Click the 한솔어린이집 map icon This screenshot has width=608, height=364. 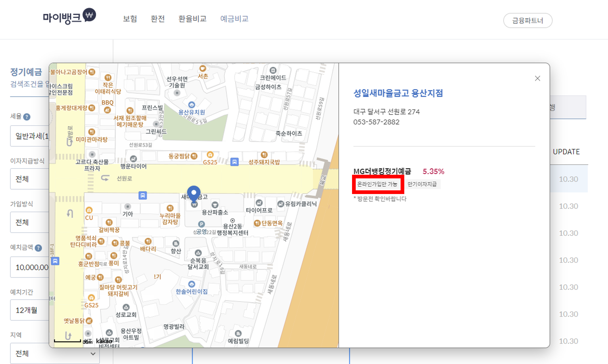[192, 284]
